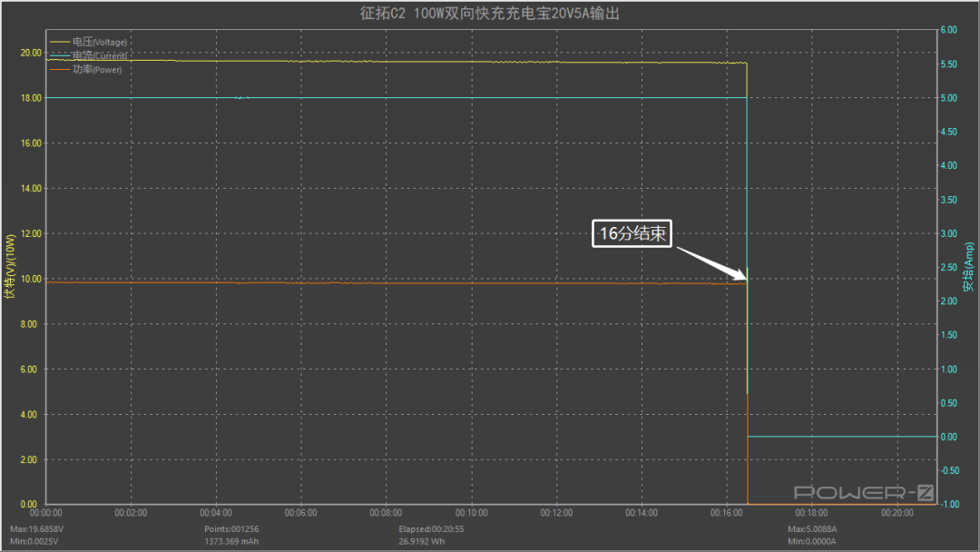This screenshot has height=552, width=980.
Task: Click the 00:08:00 time axis label
Action: tap(387, 513)
